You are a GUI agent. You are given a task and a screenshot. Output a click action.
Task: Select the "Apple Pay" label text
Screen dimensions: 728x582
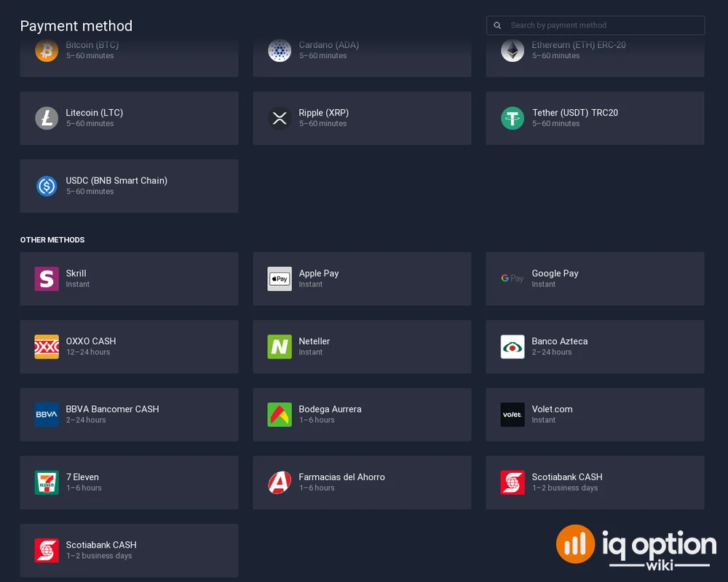click(x=319, y=274)
